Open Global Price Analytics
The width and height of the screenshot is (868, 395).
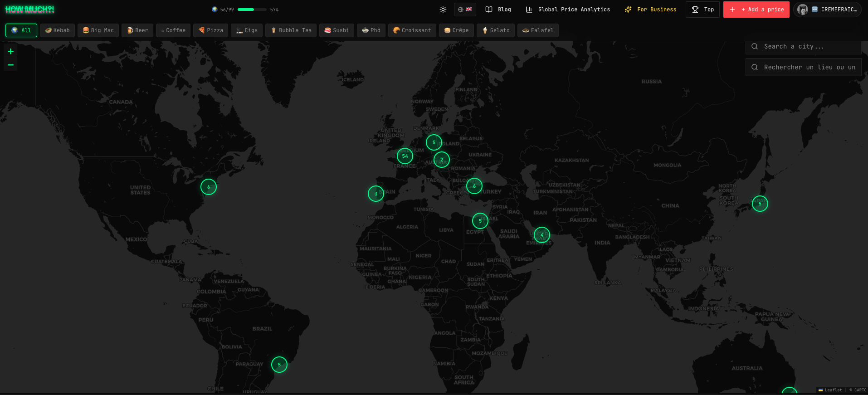(568, 10)
